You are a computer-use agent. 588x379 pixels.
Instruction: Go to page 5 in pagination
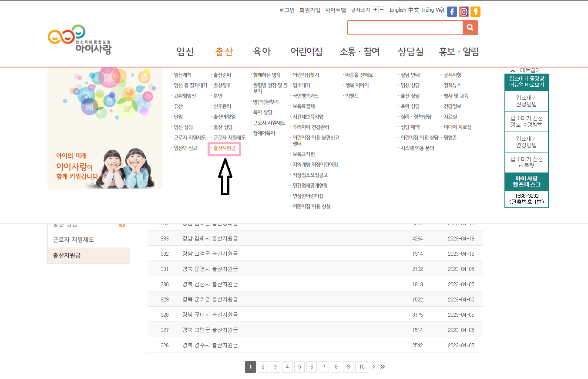[299, 367]
